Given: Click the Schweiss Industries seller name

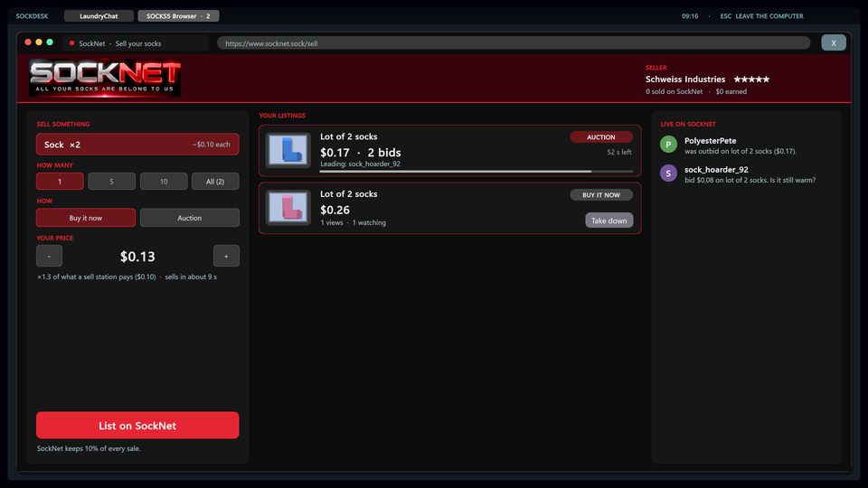Looking at the screenshot, I should pos(685,80).
